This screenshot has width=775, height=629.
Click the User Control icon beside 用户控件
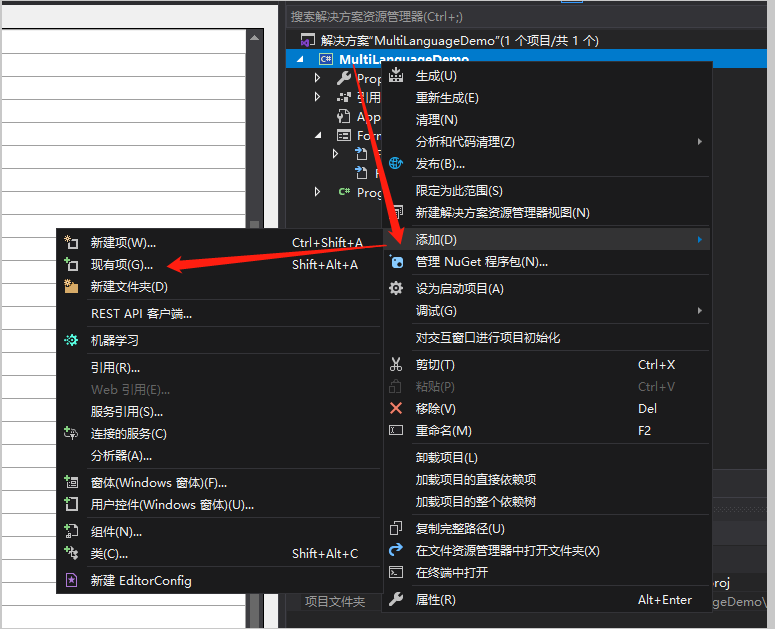pos(71,504)
